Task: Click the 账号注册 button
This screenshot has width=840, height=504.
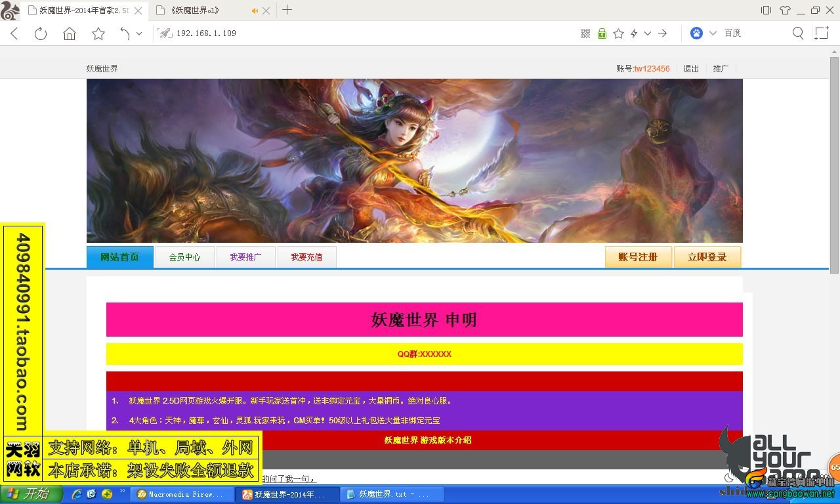Action: click(639, 257)
